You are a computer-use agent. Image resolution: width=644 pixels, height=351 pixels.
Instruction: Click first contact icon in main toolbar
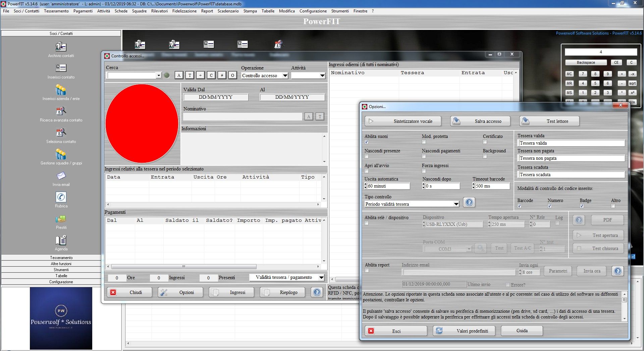pos(140,44)
